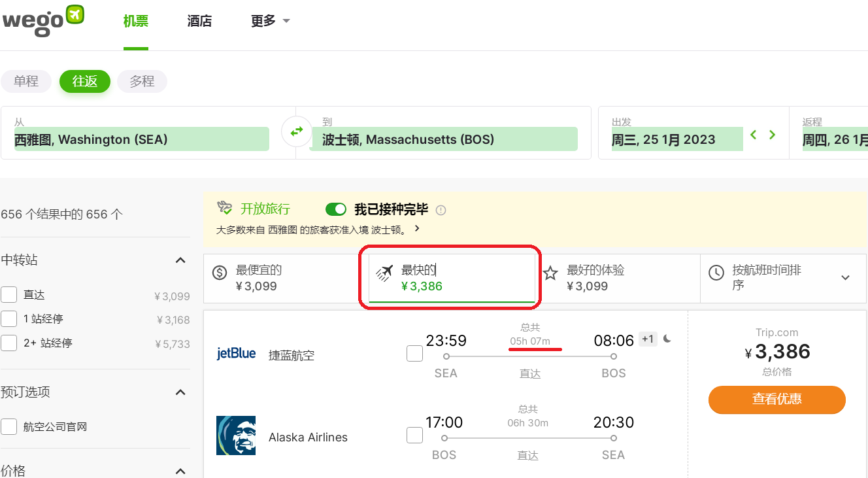Image resolution: width=868 pixels, height=478 pixels.
Task: Check the 2+ 站经停 filter
Action: point(9,343)
